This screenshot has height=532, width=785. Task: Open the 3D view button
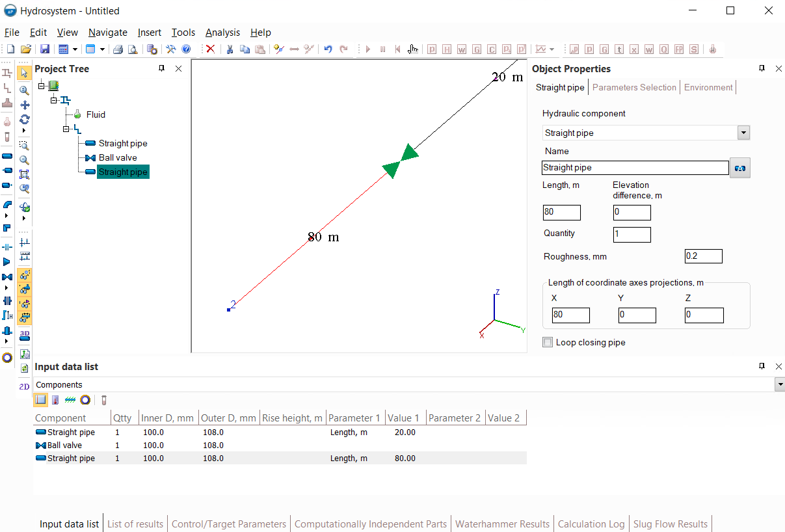pyautogui.click(x=25, y=335)
